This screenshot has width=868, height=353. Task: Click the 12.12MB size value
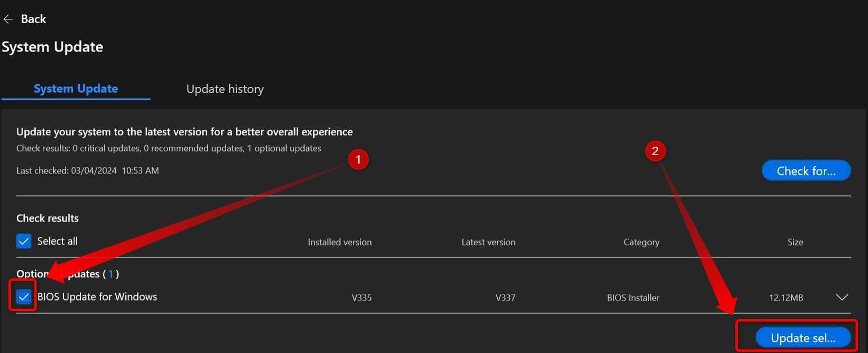(x=786, y=297)
